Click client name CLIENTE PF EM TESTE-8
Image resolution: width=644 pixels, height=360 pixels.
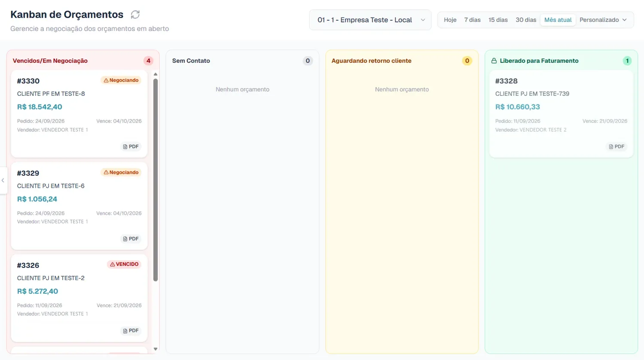click(x=51, y=94)
